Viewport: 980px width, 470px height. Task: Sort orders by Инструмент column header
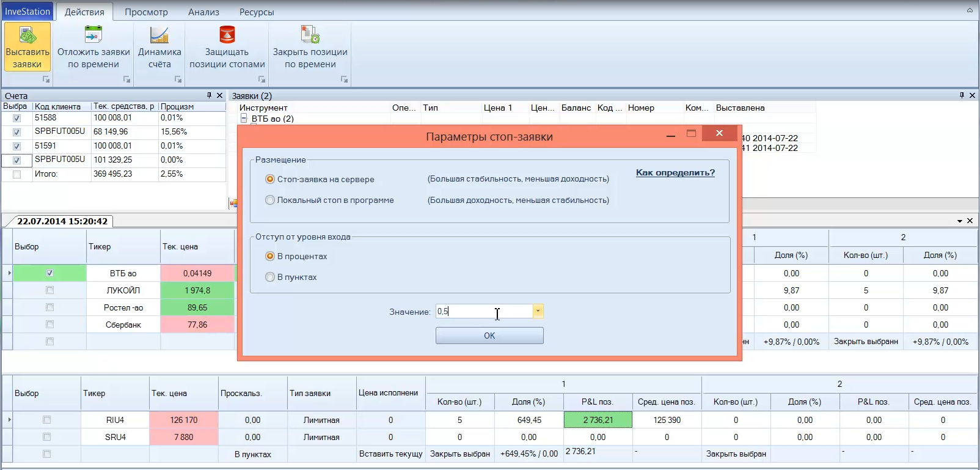coord(263,108)
